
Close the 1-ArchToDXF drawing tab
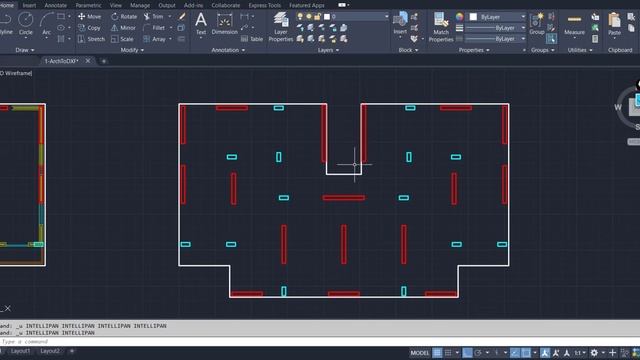(87, 61)
